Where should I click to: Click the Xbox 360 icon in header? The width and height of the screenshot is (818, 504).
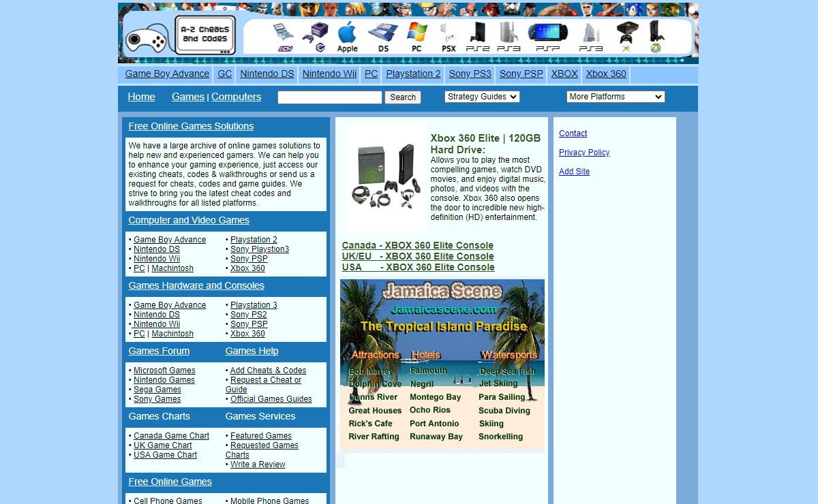(656, 37)
